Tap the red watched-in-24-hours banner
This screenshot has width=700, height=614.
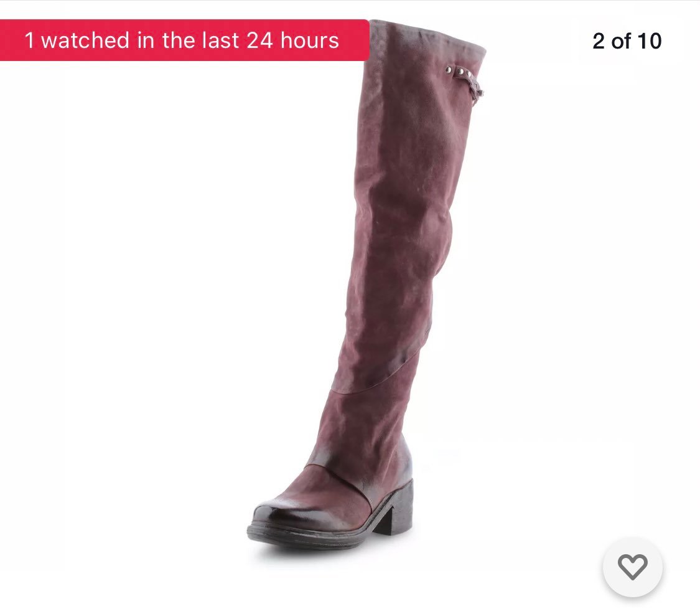pos(184,40)
